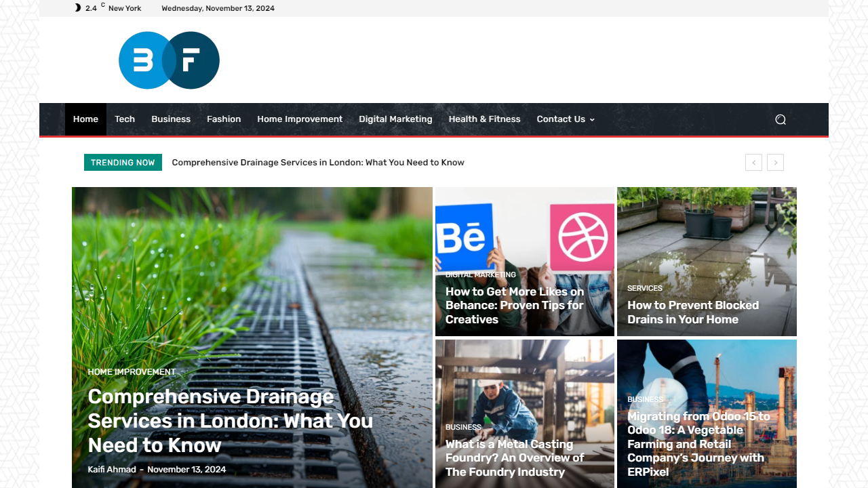Open the Business menu item
The height and width of the screenshot is (488, 868).
click(171, 119)
